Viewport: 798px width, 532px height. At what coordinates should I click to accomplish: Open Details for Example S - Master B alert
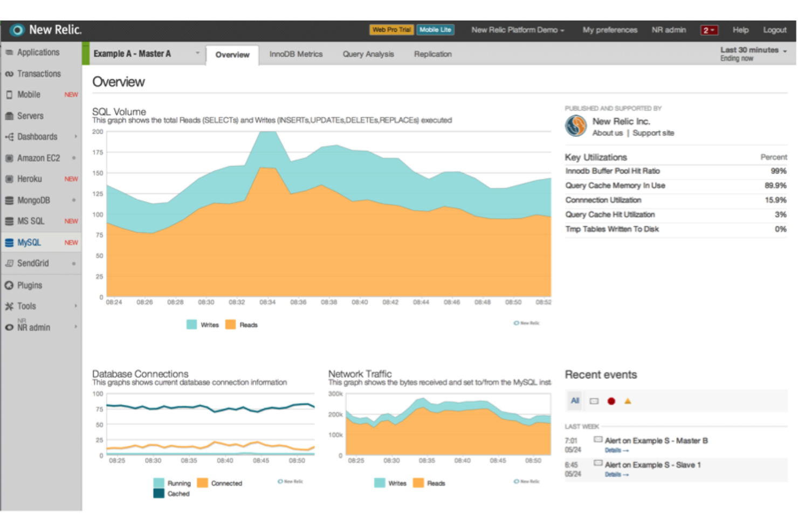pyautogui.click(x=616, y=450)
